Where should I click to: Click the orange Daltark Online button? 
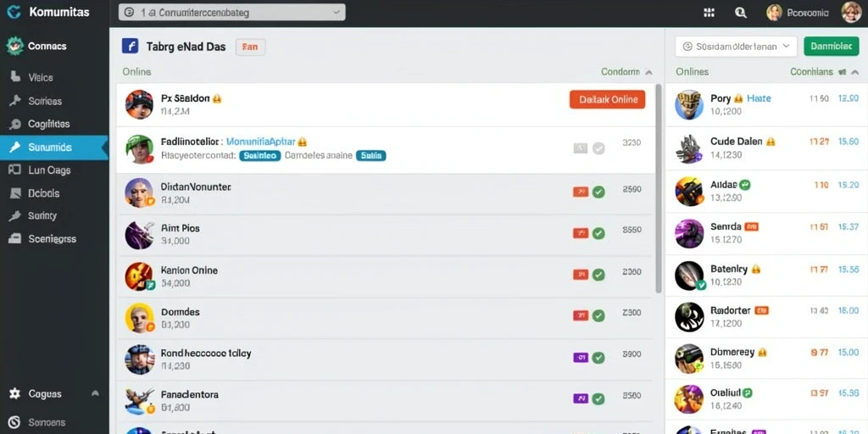(x=607, y=100)
